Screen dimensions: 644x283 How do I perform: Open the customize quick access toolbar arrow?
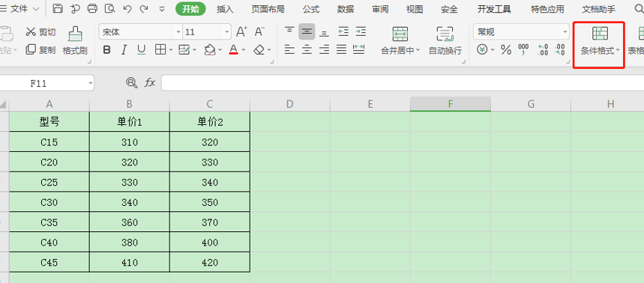(162, 9)
